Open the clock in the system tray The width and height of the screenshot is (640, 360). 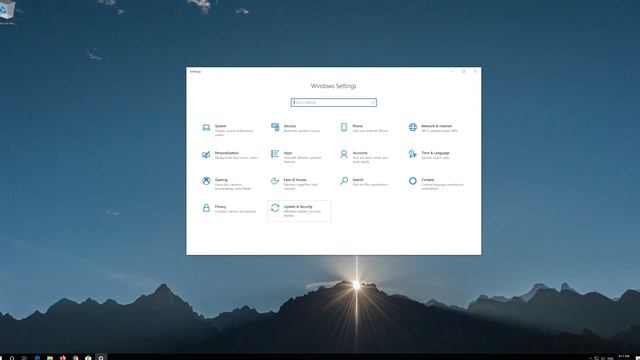click(x=624, y=357)
